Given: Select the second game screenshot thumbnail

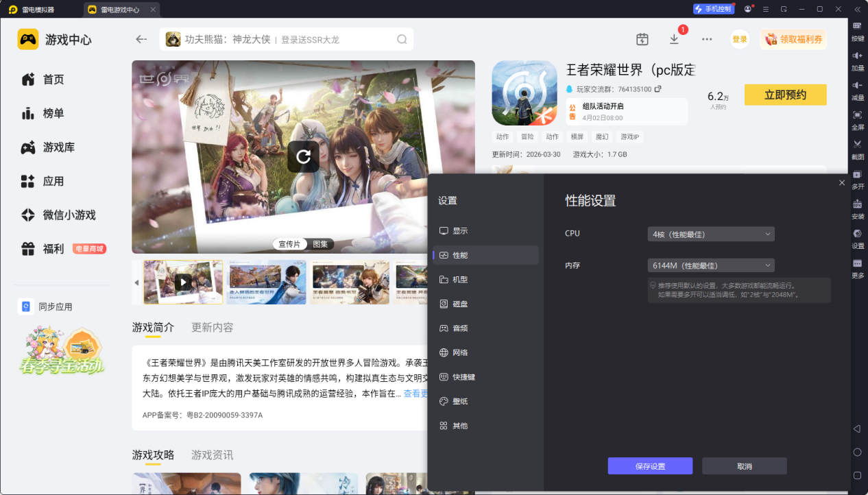Looking at the screenshot, I should [x=266, y=282].
